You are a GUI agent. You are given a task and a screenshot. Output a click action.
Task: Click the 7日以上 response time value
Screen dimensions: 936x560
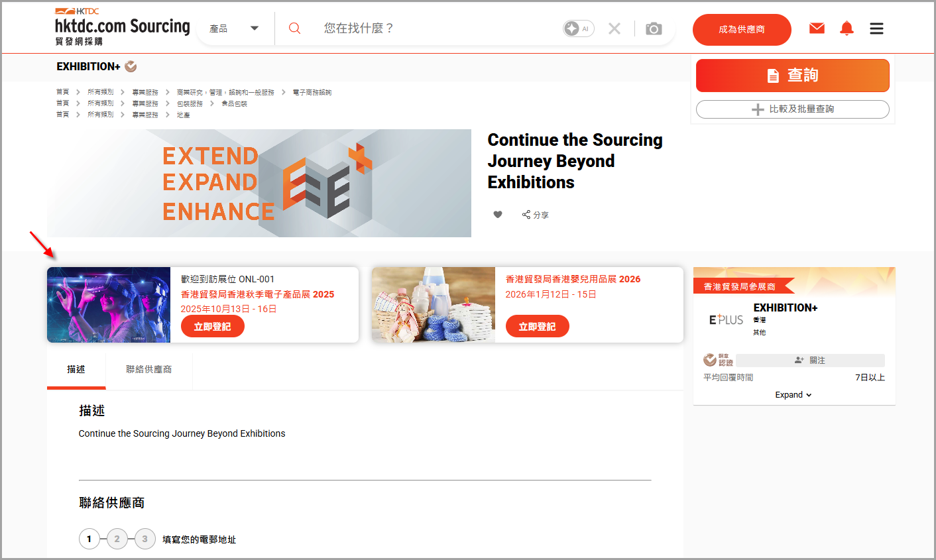tap(870, 377)
